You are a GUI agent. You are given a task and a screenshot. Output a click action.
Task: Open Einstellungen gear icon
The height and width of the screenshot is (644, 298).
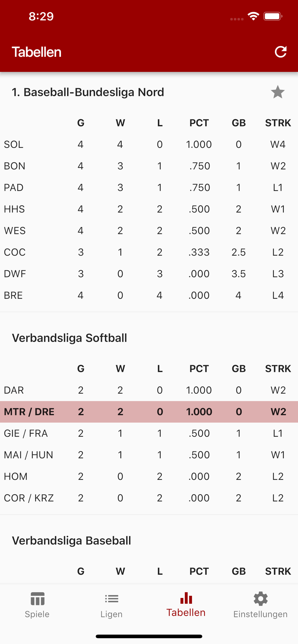coord(261,599)
